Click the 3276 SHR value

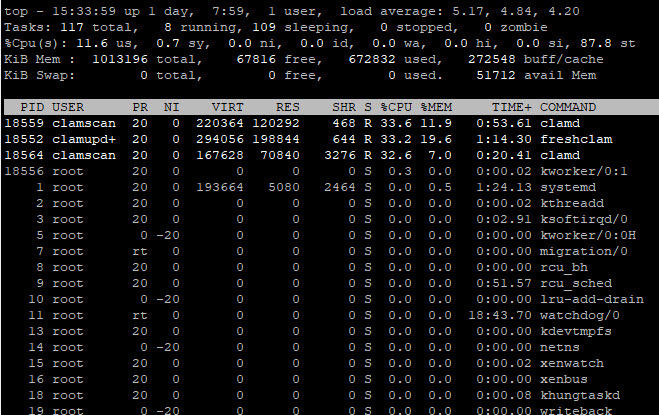tap(340, 155)
